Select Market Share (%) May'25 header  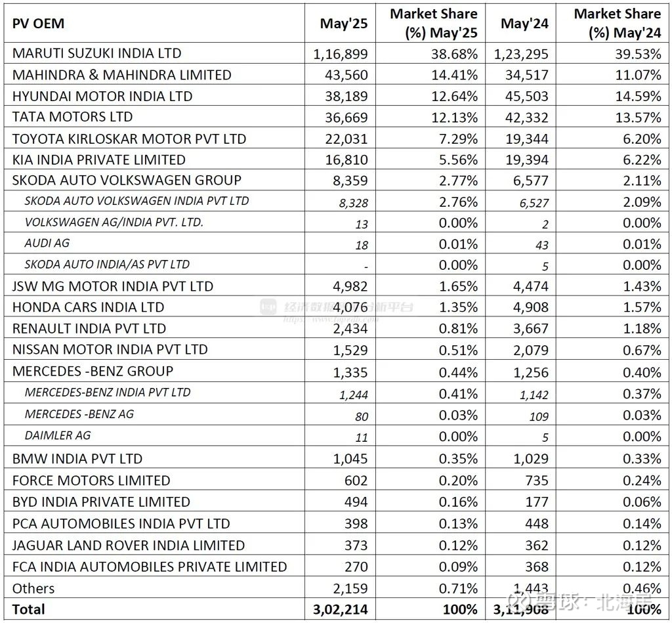click(433, 24)
